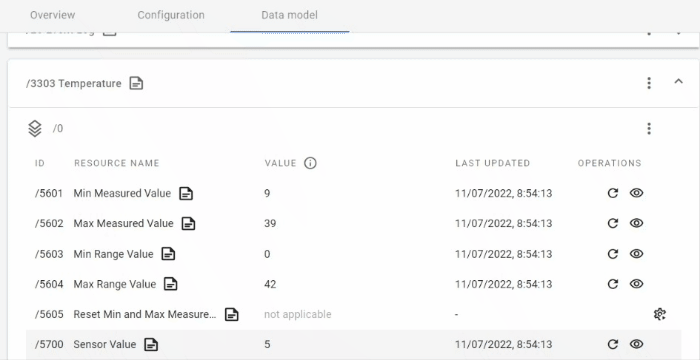Viewport: 700px width, 360px height.
Task: Click the /5602 resource ID
Action: 49,223
